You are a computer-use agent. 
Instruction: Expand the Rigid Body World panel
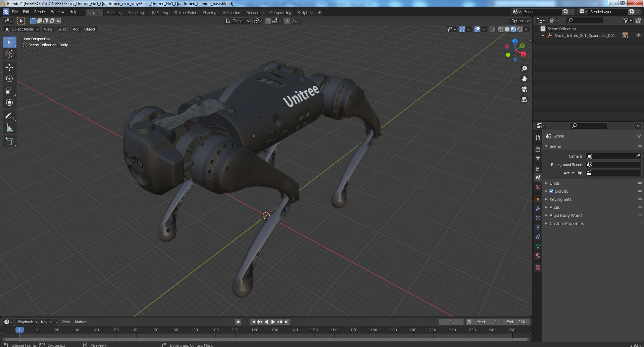click(x=565, y=215)
